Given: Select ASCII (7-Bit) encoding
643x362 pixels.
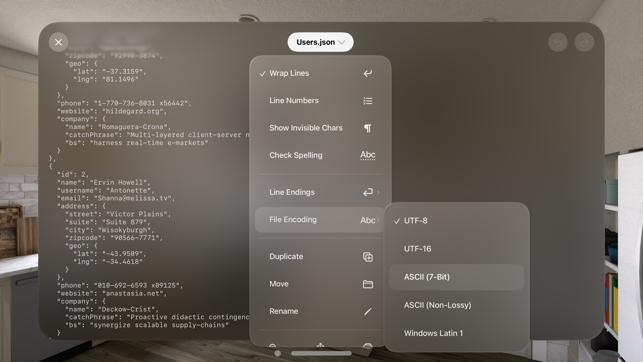Looking at the screenshot, I should tap(456, 277).
